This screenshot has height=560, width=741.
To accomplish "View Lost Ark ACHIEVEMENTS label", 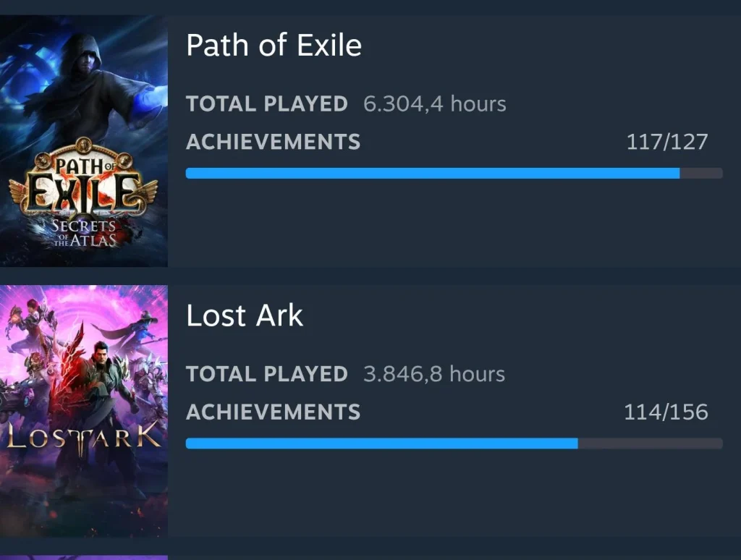I will click(x=273, y=412).
